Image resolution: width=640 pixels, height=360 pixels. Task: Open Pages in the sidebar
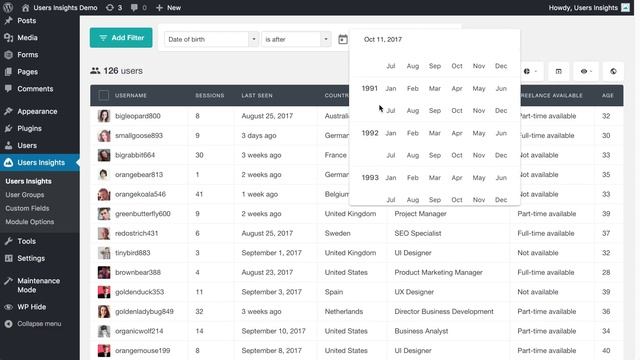pyautogui.click(x=27, y=72)
